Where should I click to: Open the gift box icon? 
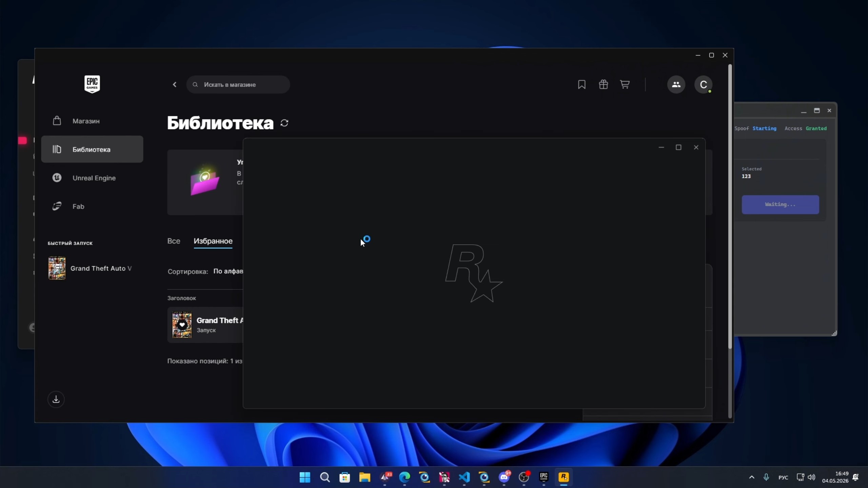(x=603, y=84)
